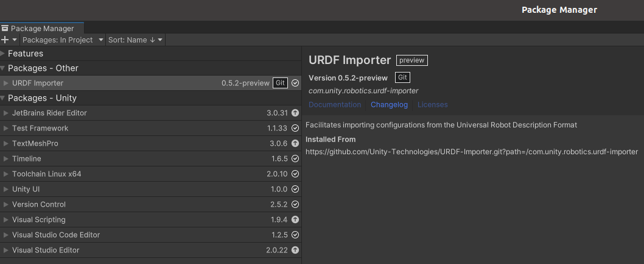Expand the URDF Importer row arrow

click(x=5, y=83)
